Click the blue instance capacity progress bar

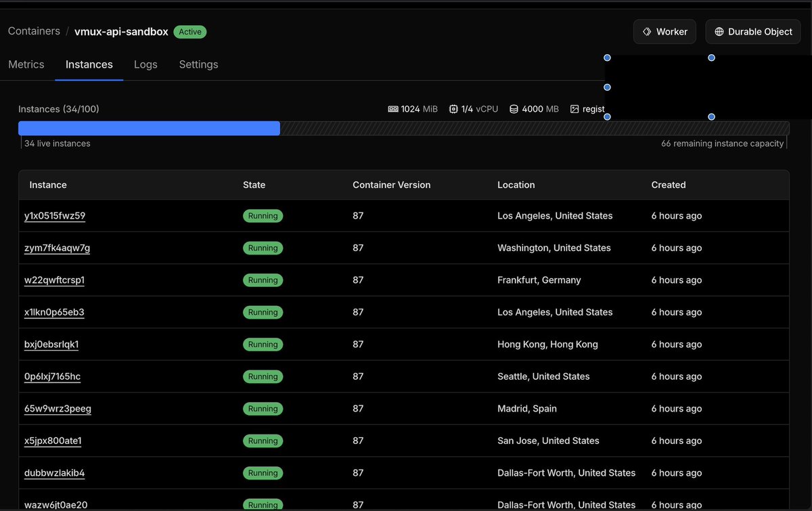click(x=149, y=128)
